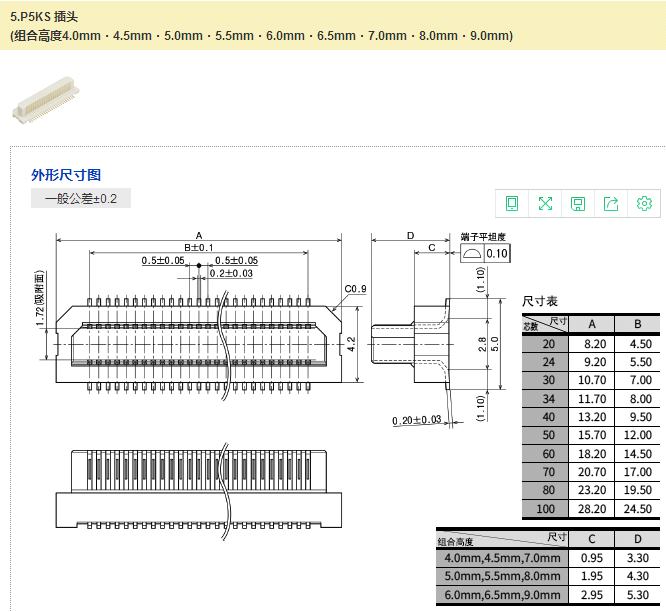Click column header A in dimension table
Screen dimensions: 666x612
[x=592, y=324]
